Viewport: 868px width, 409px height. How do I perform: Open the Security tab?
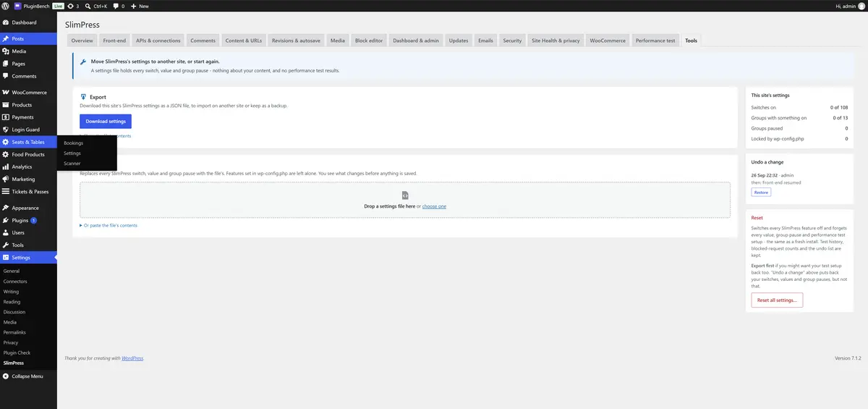click(512, 41)
